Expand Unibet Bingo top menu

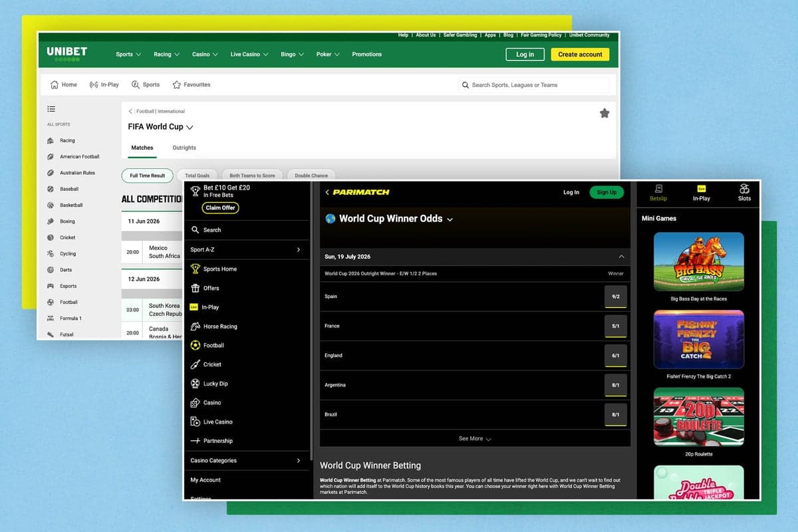coord(292,55)
